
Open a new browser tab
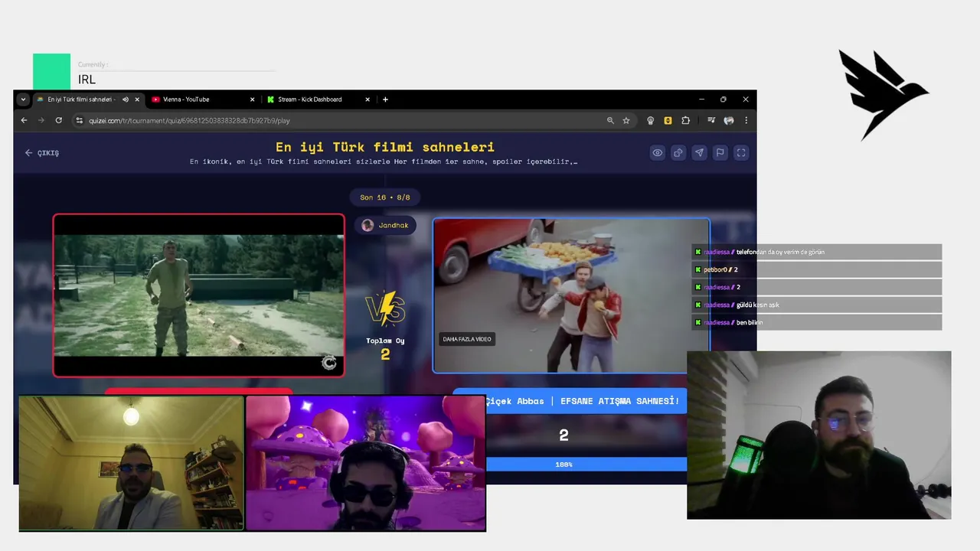coord(385,99)
